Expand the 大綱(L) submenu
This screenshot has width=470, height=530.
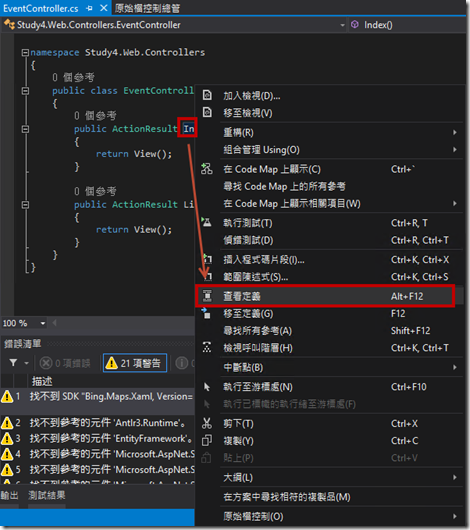[x=455, y=477]
